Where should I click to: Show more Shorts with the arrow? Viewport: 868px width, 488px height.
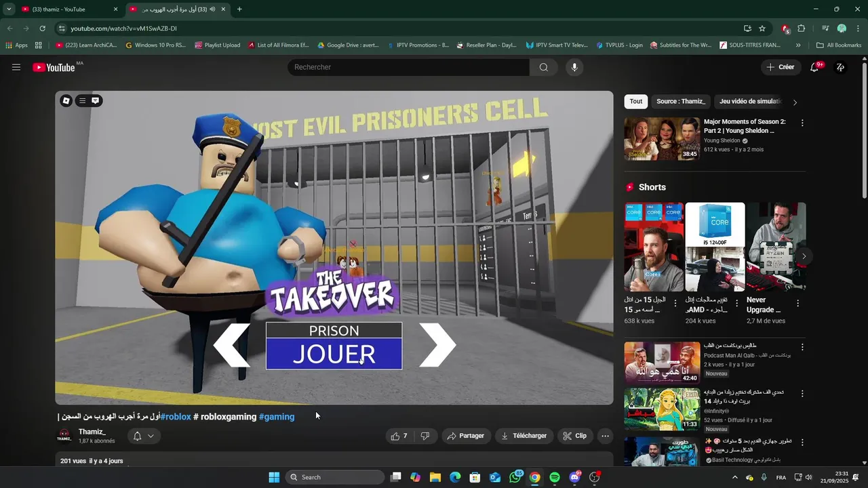click(804, 256)
